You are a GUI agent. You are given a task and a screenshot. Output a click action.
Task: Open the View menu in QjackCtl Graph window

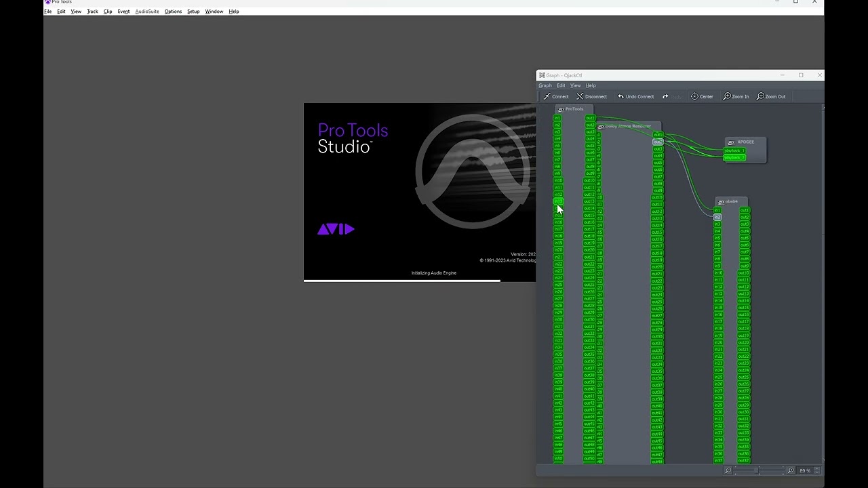[575, 85]
